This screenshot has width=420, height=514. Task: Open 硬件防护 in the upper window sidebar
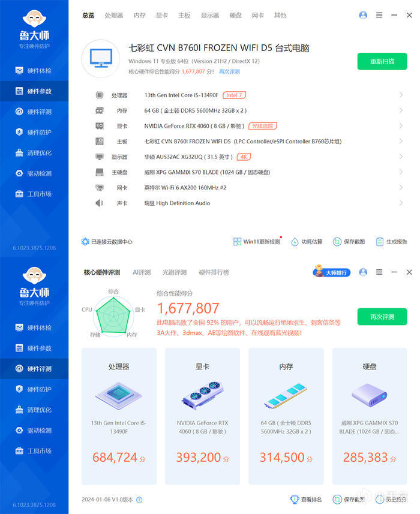34,132
